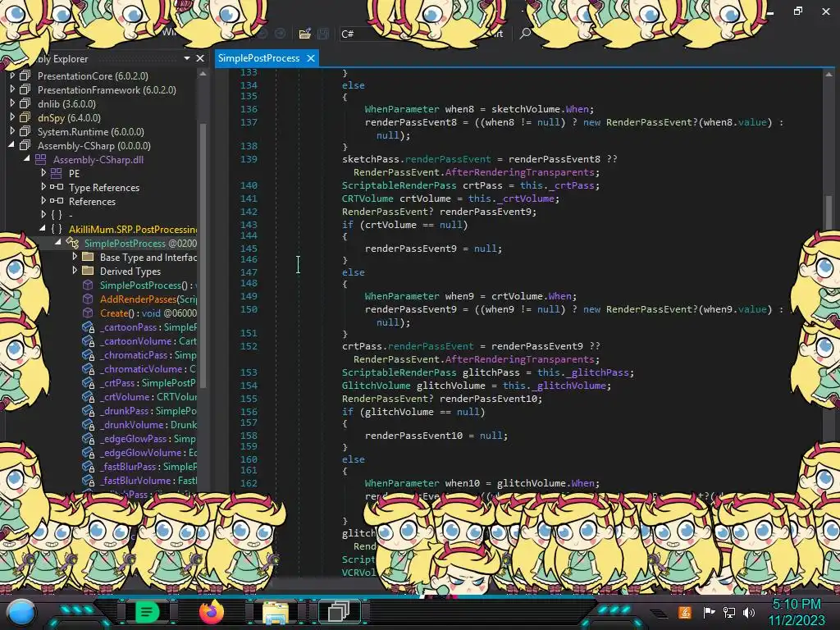
Task: Expand the System.Runtime (6.0.0.0) node
Action: click(x=12, y=131)
